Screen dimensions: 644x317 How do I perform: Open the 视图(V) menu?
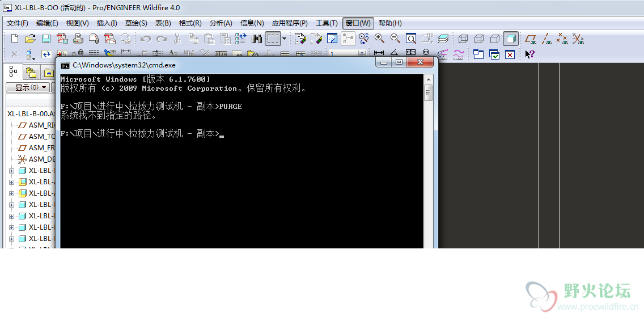78,23
